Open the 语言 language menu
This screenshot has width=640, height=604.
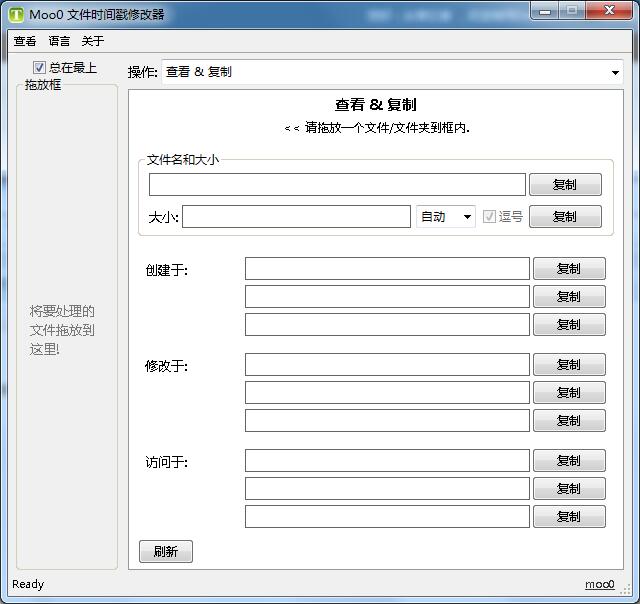pos(59,41)
